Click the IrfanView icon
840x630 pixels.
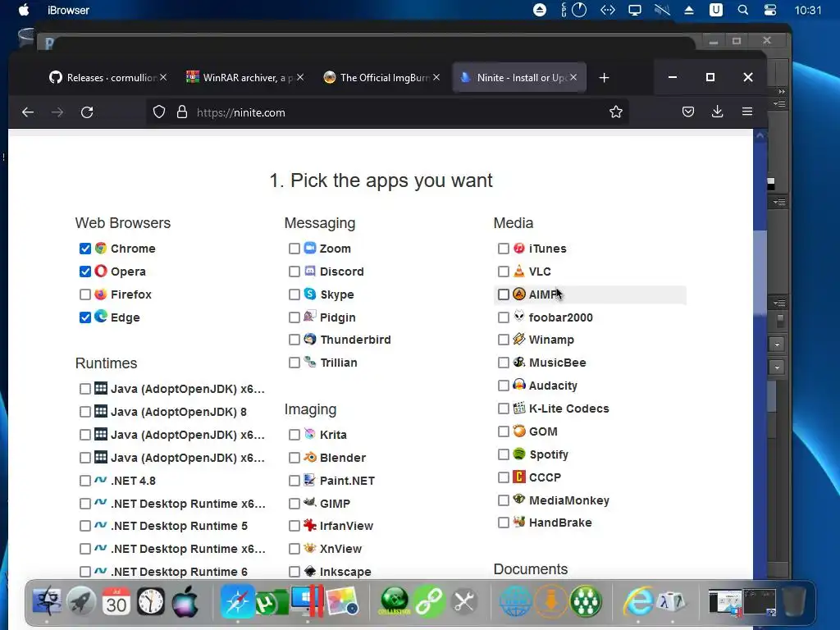pos(309,525)
